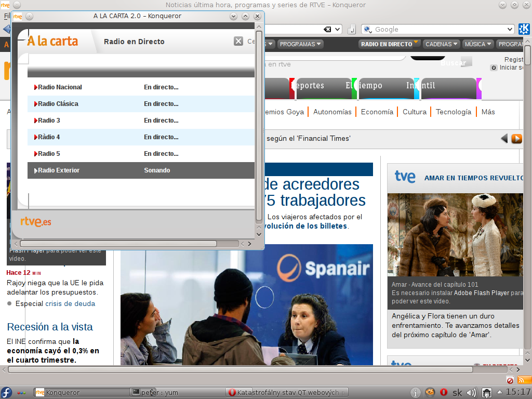Click the Opera icon in system tray
Image resolution: width=532 pixels, height=399 pixels.
444,392
